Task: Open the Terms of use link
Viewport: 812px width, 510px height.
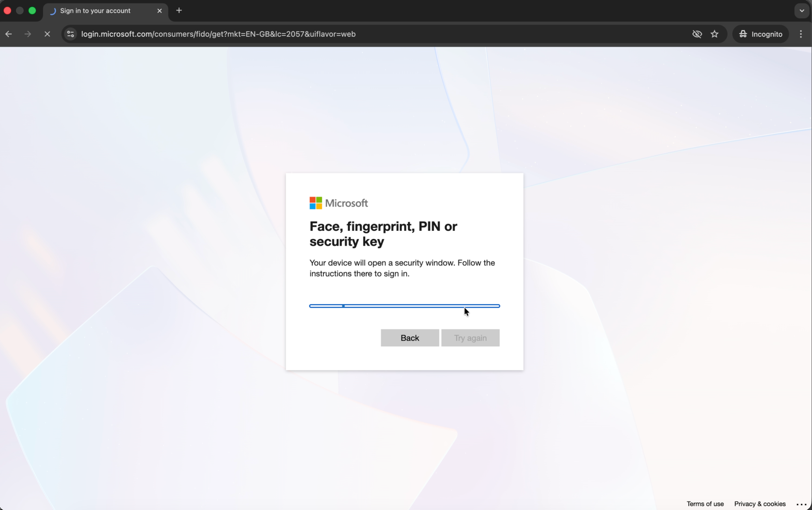Action: (705, 504)
